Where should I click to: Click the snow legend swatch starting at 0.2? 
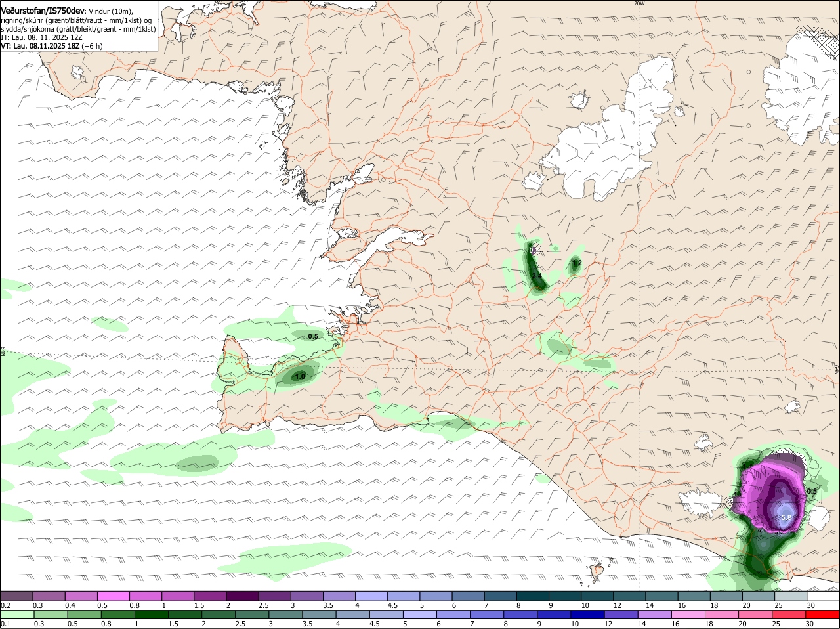16,596
